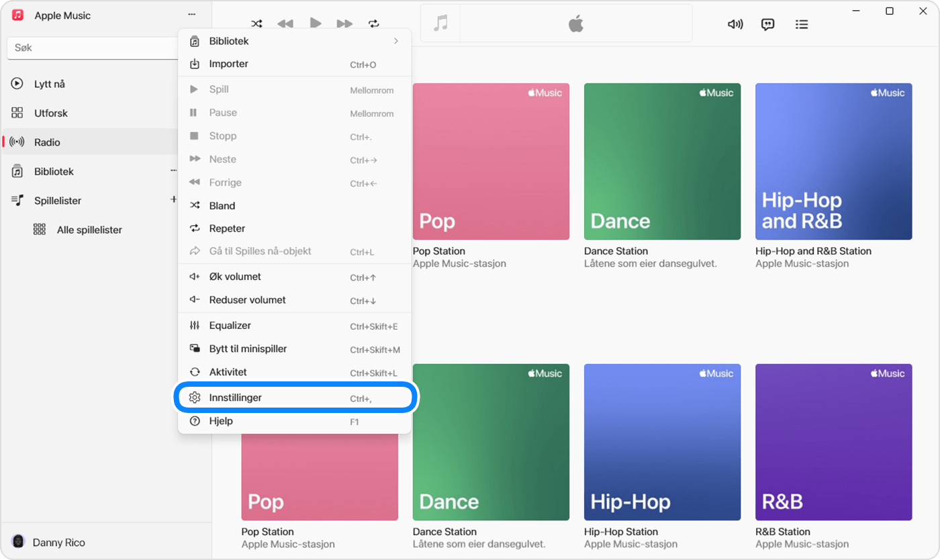
Task: Click the Spillelister sidebar item
Action: tap(90, 200)
